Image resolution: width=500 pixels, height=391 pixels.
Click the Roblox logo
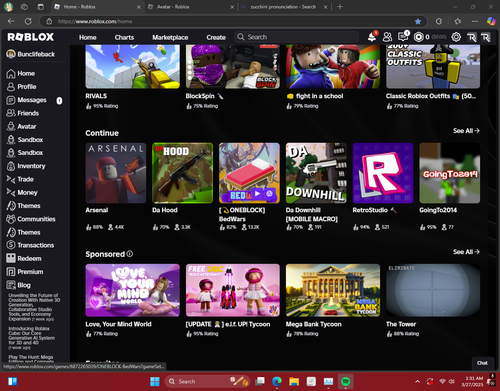click(x=31, y=37)
